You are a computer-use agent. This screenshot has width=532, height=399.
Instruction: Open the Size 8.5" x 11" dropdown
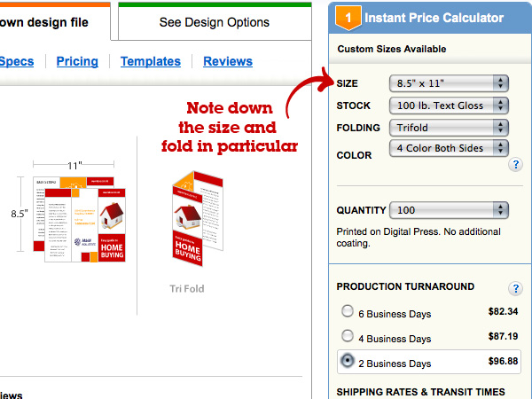(449, 83)
